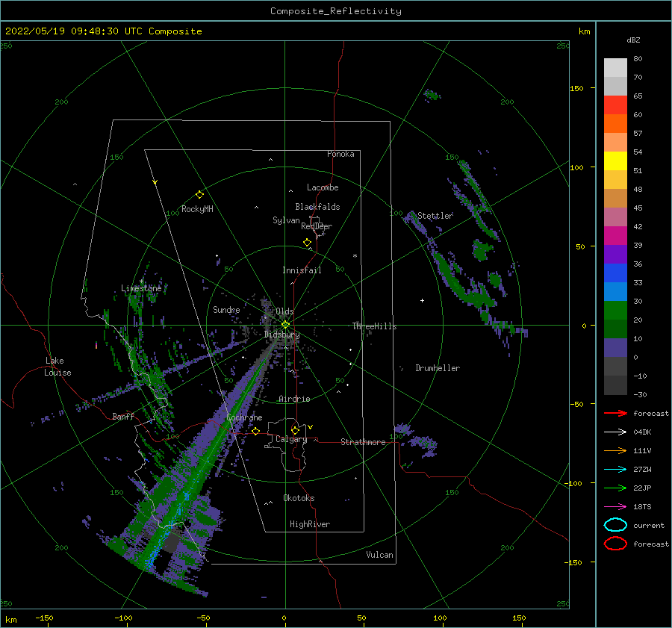This screenshot has height=628, width=672.
Task: Click the yellow diamond marker above the Calgary label
Action: (x=295, y=430)
